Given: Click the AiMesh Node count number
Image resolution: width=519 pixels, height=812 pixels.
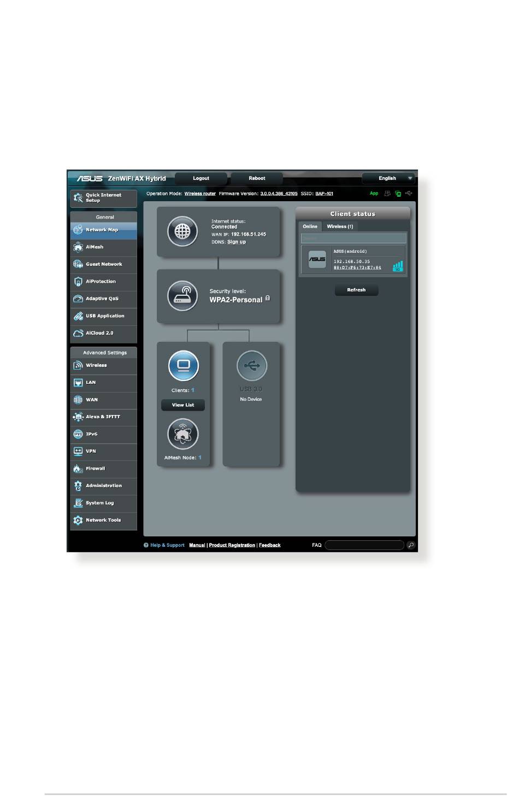Looking at the screenshot, I should tap(200, 458).
